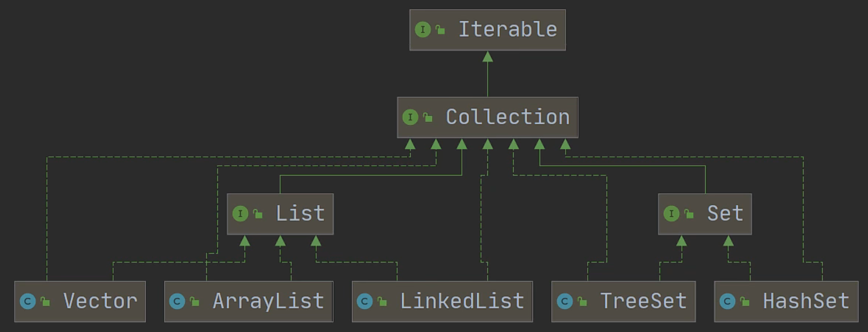Click the Iterable interface icon

(423, 29)
